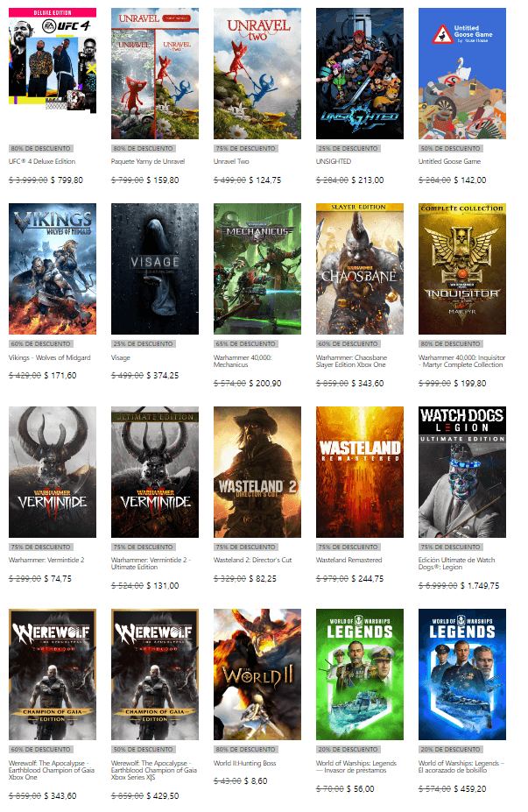528x812 pixels.
Task: Click the Unravel Two cover image
Action: pos(257,74)
